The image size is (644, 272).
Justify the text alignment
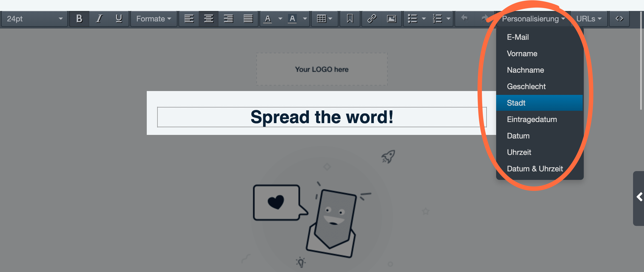(248, 19)
